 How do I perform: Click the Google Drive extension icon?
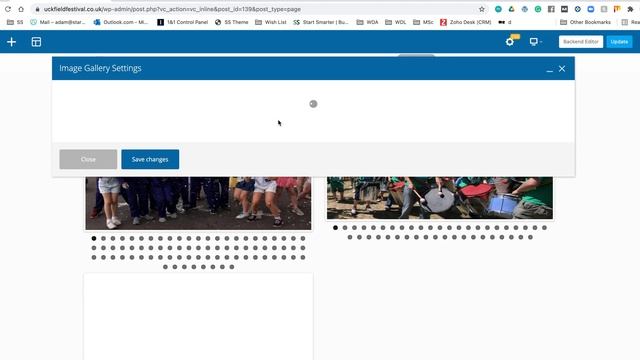[x=511, y=9]
